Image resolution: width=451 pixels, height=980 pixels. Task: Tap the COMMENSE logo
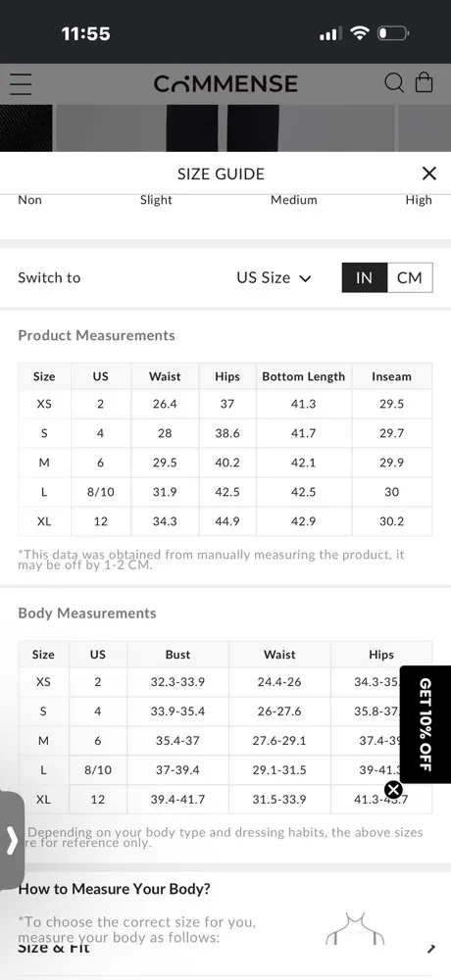click(225, 83)
